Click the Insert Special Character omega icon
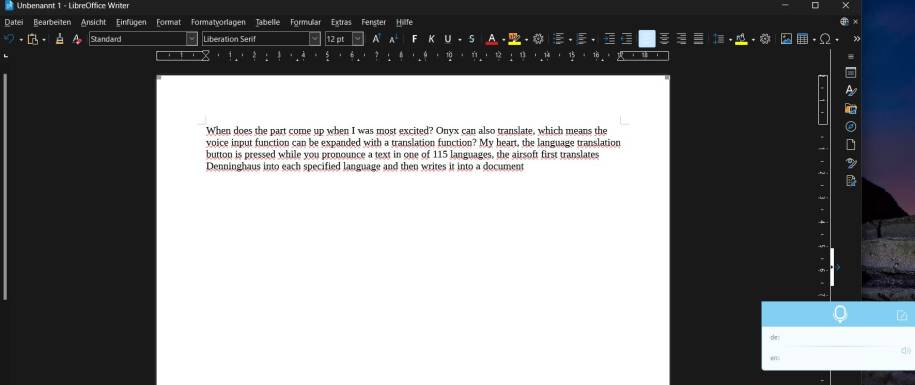 (x=825, y=39)
